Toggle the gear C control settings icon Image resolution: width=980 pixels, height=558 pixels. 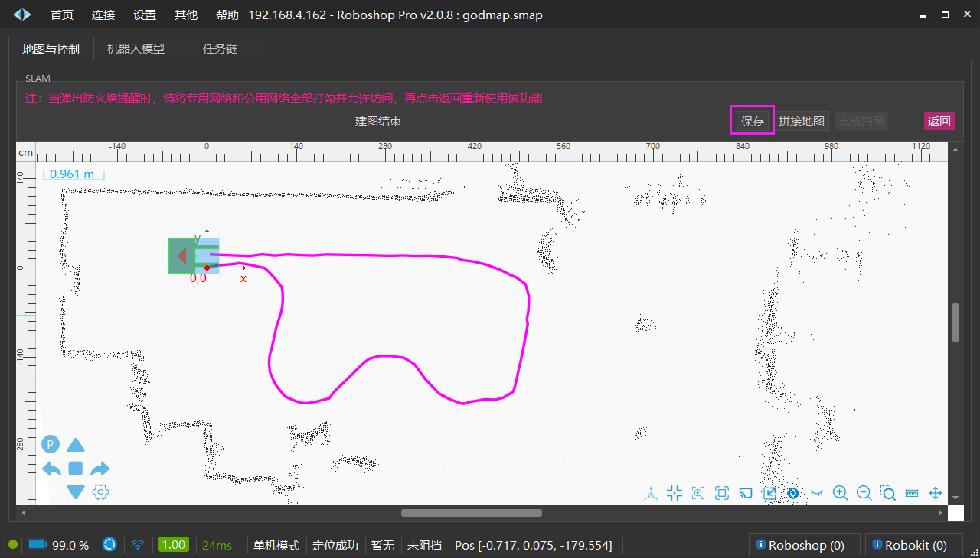click(100, 491)
